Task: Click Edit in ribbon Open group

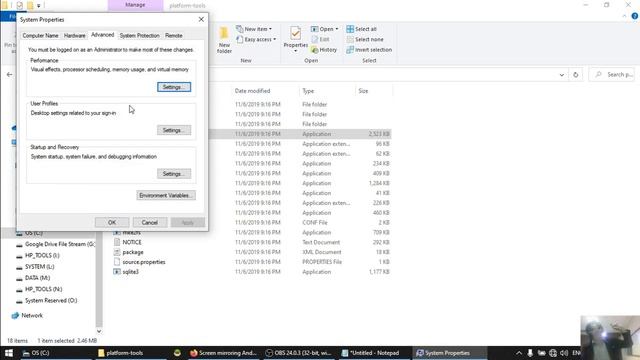Action: 320,40
